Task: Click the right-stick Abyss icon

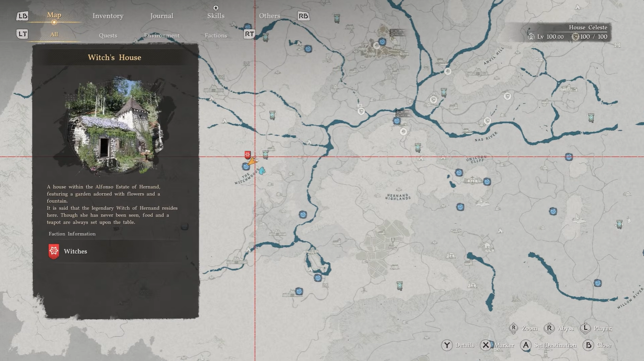Action: pos(549,328)
